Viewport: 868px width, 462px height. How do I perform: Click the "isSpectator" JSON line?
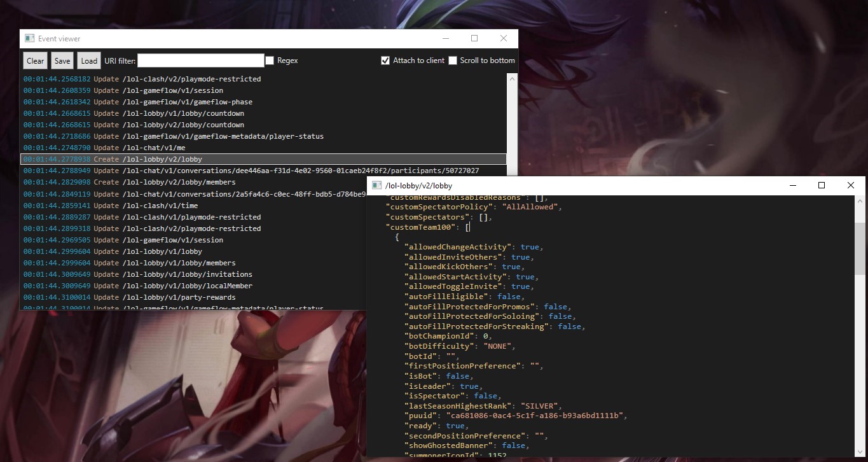point(453,396)
